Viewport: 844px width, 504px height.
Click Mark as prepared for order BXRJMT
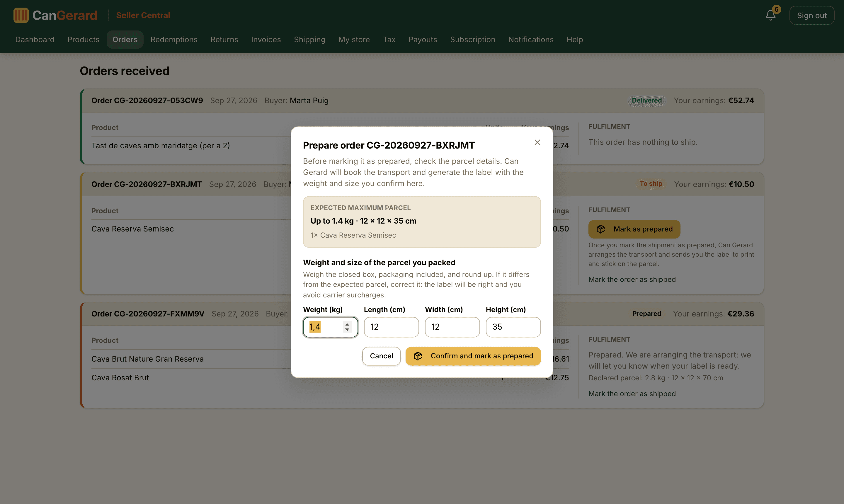pyautogui.click(x=634, y=229)
